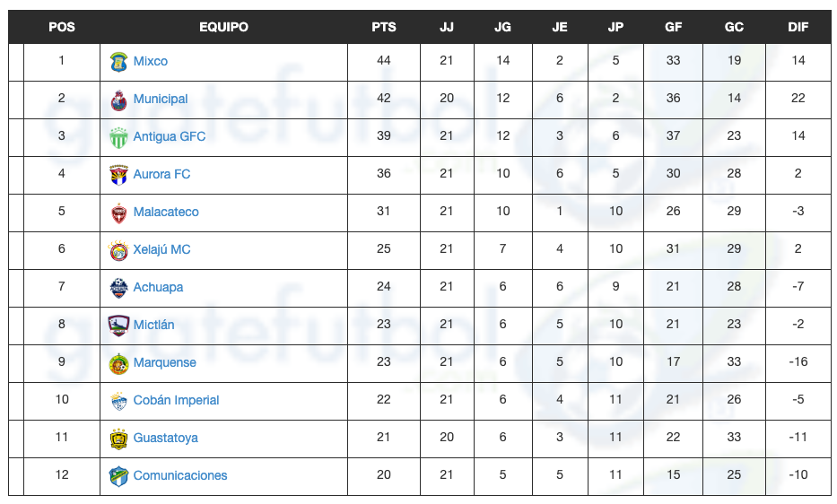837x504 pixels.
Task: Click the EQUIPO column header
Action: point(223,27)
